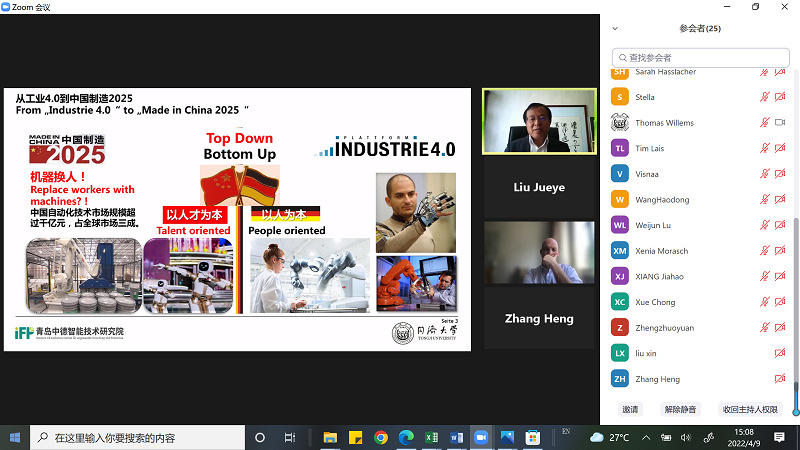Click the ZH avatar in participant list

(x=619, y=379)
